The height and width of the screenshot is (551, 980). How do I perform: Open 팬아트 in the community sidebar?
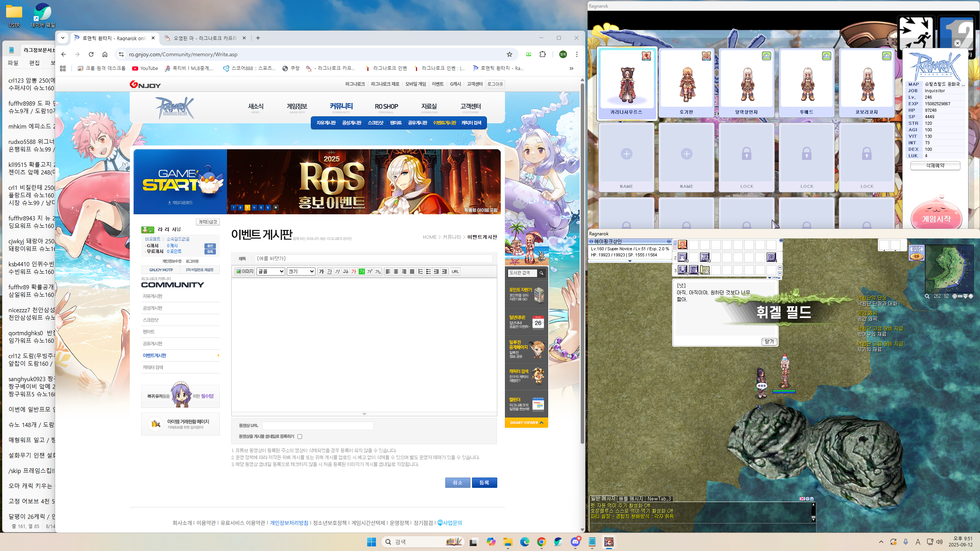[x=149, y=332]
